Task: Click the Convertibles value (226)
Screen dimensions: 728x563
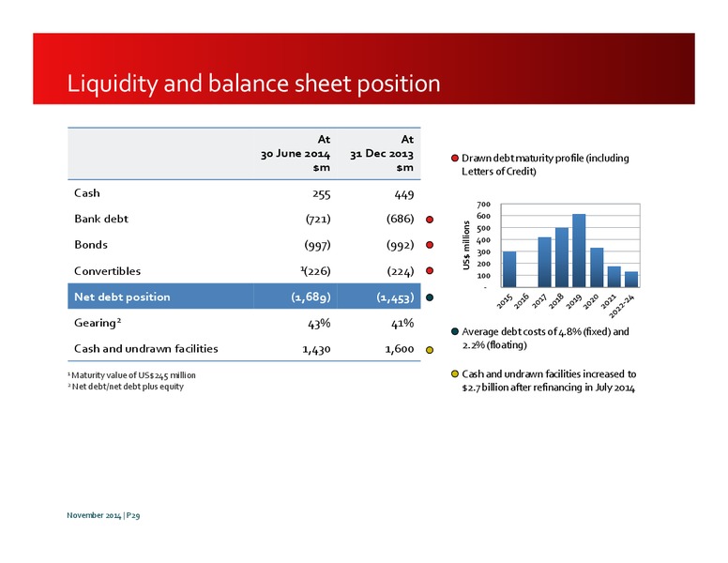Action: tap(316, 271)
